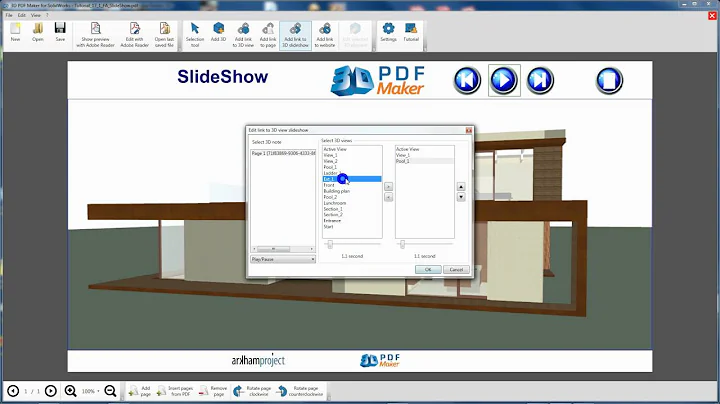Close the Edit link to 3D view slideshow dialog
This screenshot has width=720, height=404.
click(x=469, y=130)
